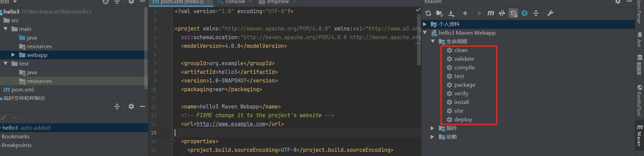644x156 pixels.
Task: Collapse the main folder in project tree
Action: 6,29
